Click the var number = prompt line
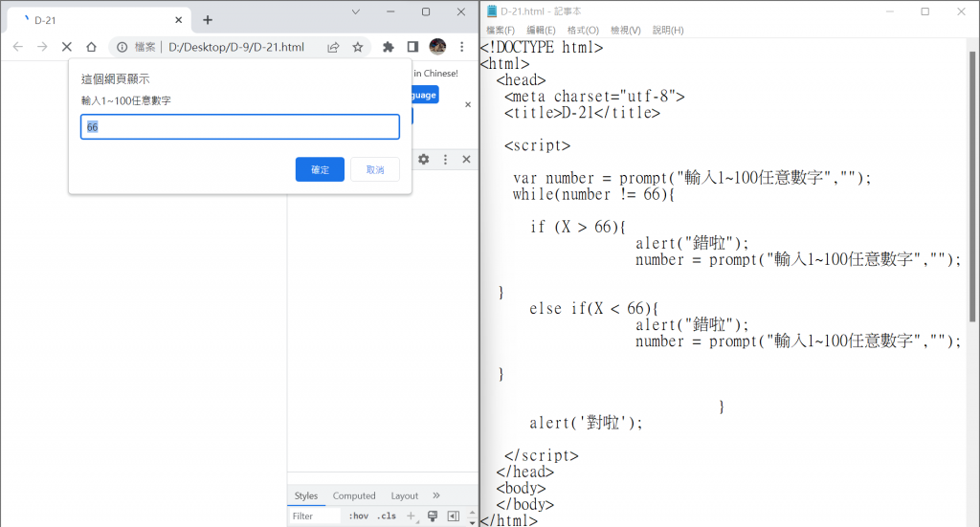The height and width of the screenshot is (527, 980). pos(692,178)
